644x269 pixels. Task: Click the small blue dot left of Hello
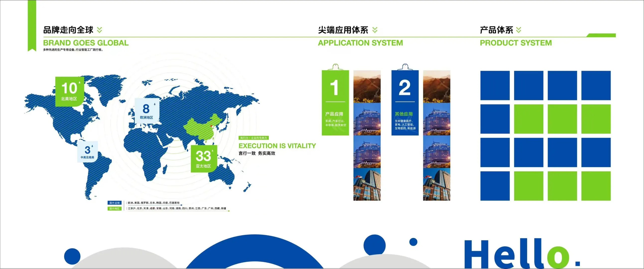[413, 242]
